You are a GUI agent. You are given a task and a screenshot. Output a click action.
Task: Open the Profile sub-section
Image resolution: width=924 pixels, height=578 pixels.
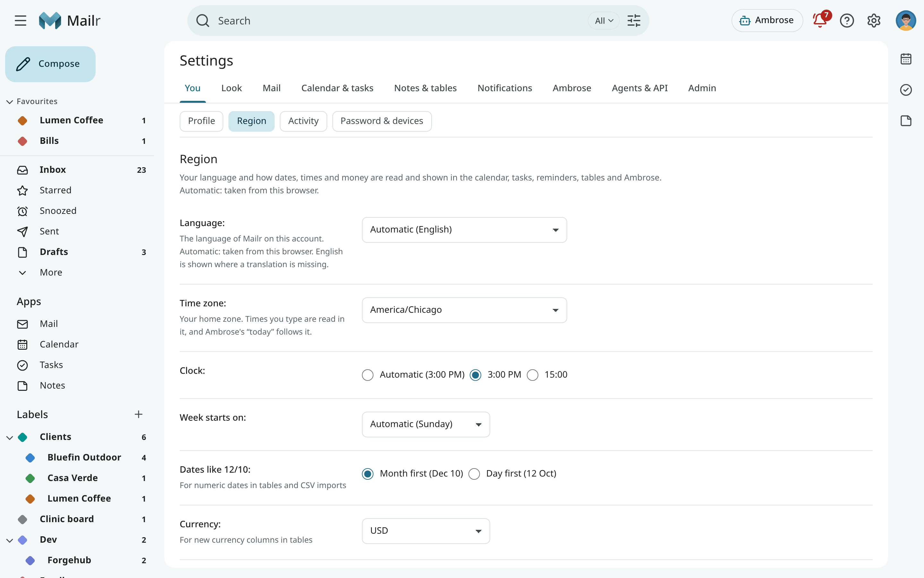tap(201, 121)
